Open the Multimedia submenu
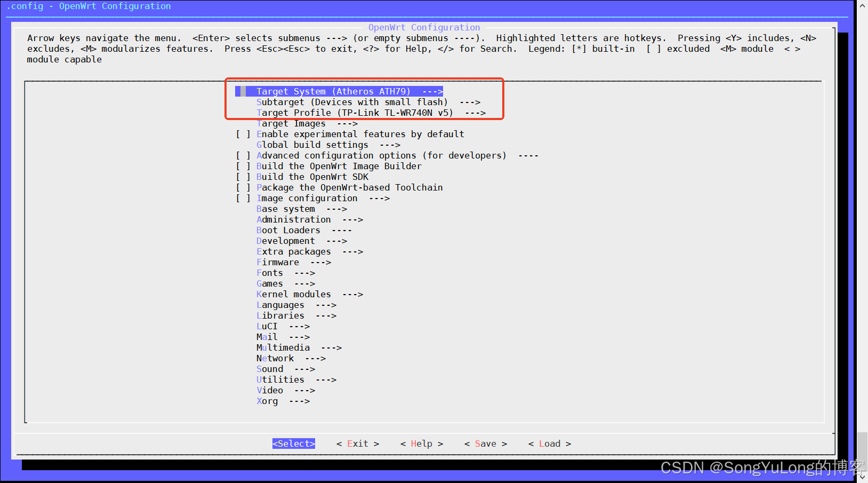Viewport: 868px width, 483px height. pyautogui.click(x=299, y=347)
